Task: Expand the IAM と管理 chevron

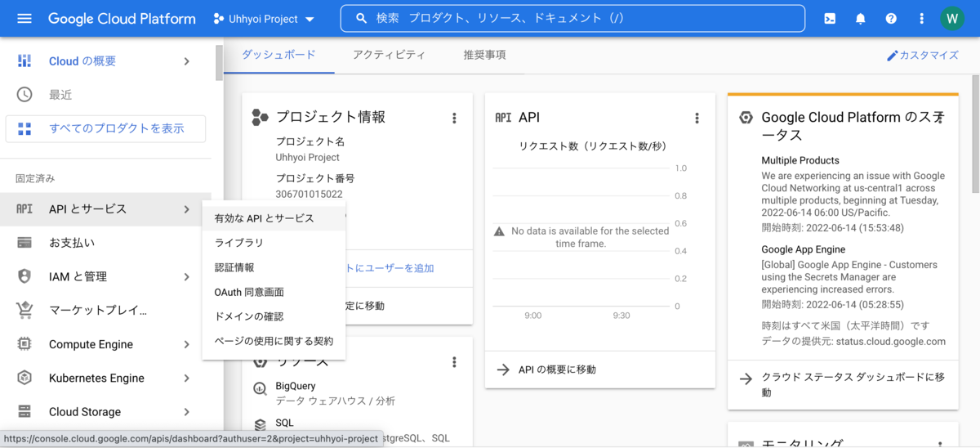Action: pyautogui.click(x=187, y=276)
